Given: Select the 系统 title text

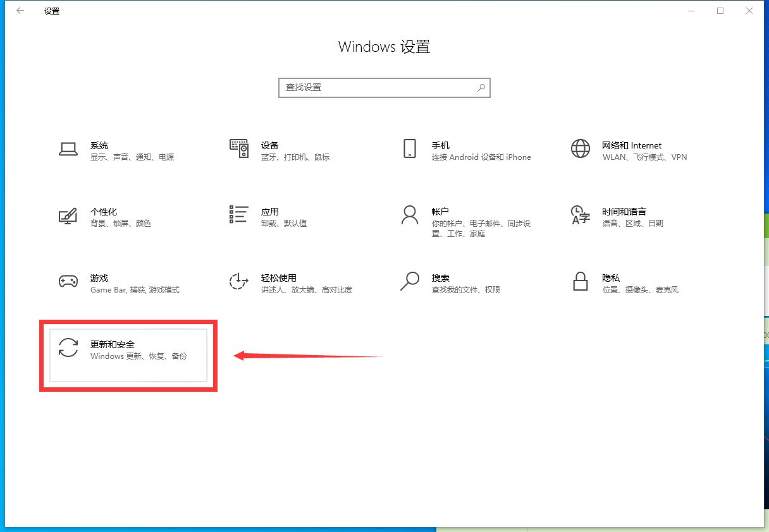Looking at the screenshot, I should (x=99, y=145).
